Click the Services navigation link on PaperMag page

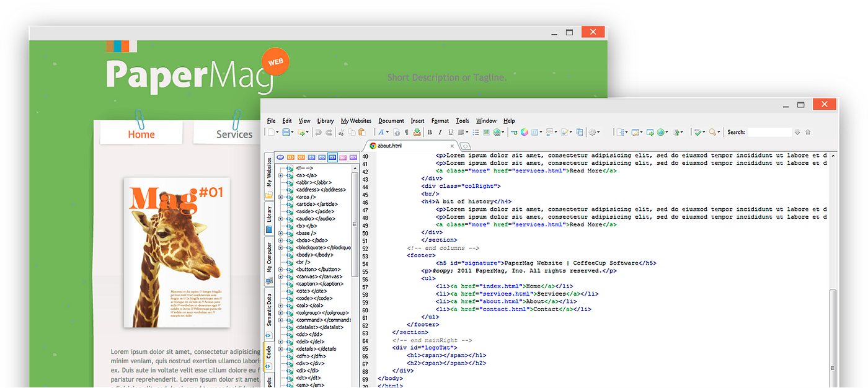[234, 134]
